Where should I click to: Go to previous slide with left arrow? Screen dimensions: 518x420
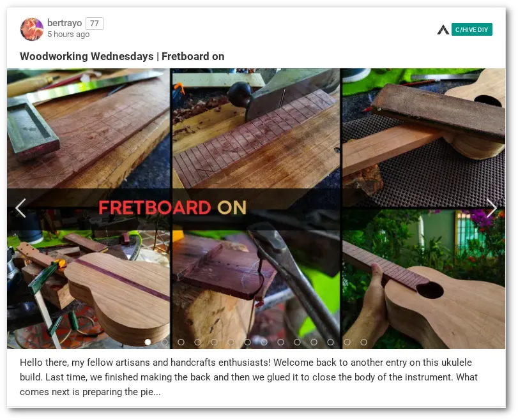pos(20,208)
